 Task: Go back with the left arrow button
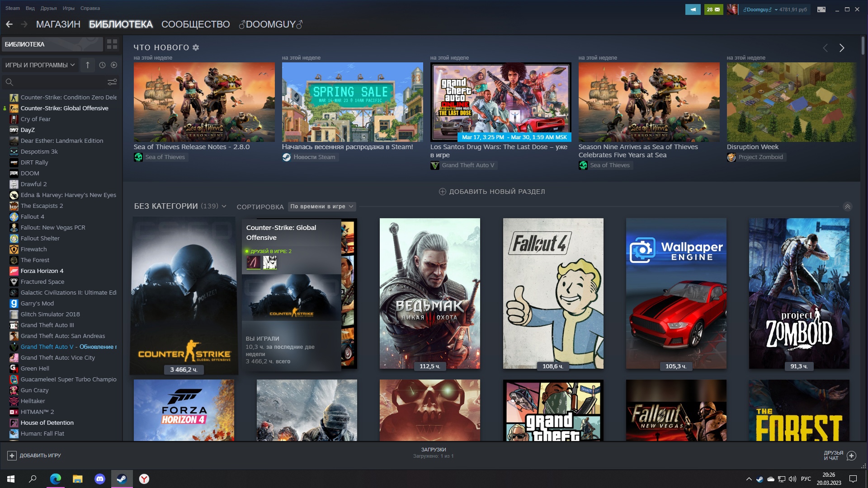(9, 24)
